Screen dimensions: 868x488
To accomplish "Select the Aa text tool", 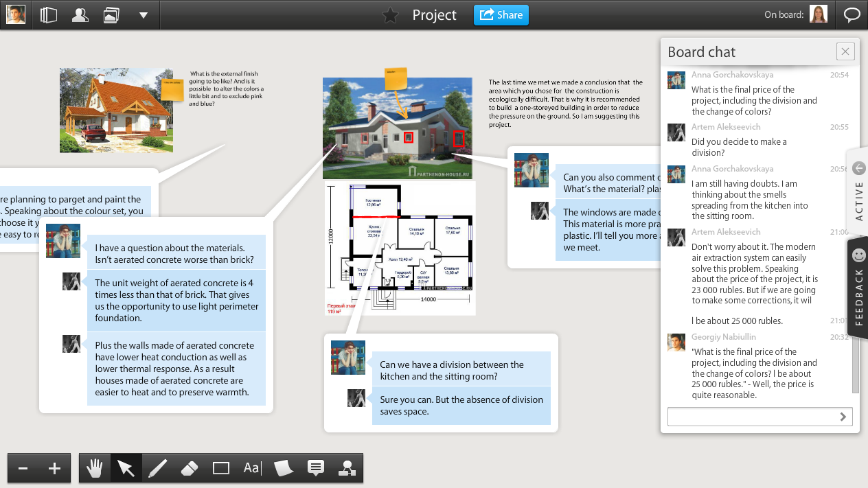I will coord(252,468).
